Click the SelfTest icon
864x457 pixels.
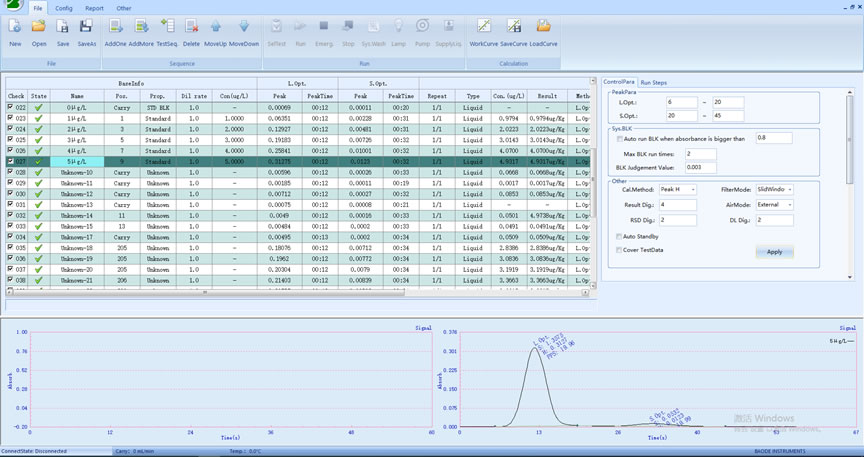(x=277, y=26)
